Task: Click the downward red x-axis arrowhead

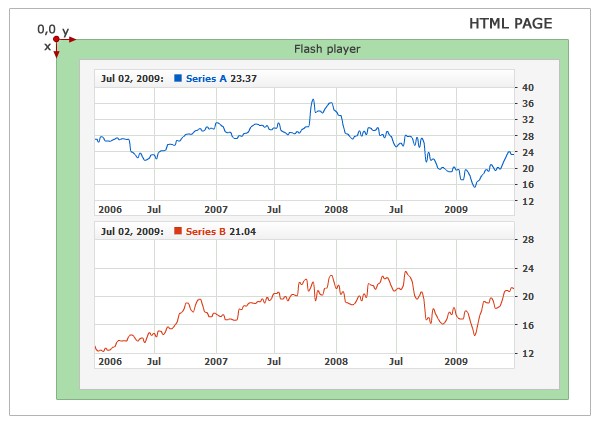Action: [56, 54]
